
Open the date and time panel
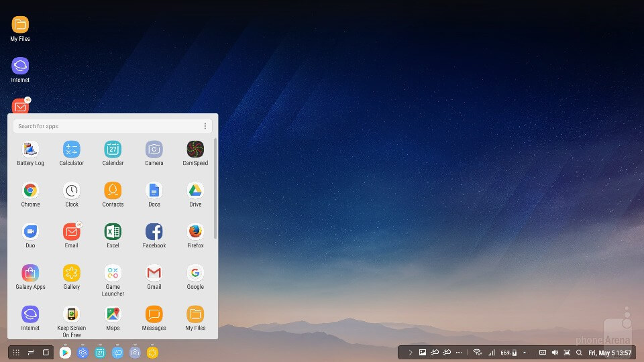pos(609,353)
